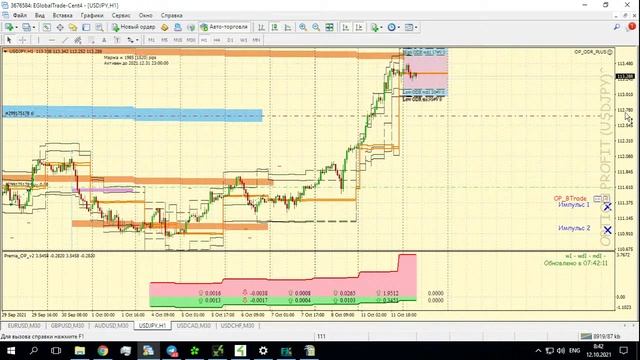Switch timeframe to D1
Image resolution: width=640 pixels, height=360 pixels.
pos(230,40)
